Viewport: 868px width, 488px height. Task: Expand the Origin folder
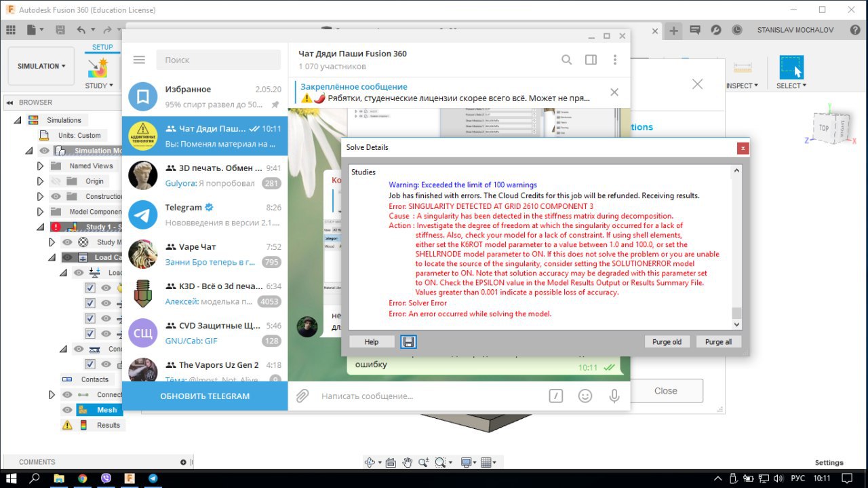point(40,181)
